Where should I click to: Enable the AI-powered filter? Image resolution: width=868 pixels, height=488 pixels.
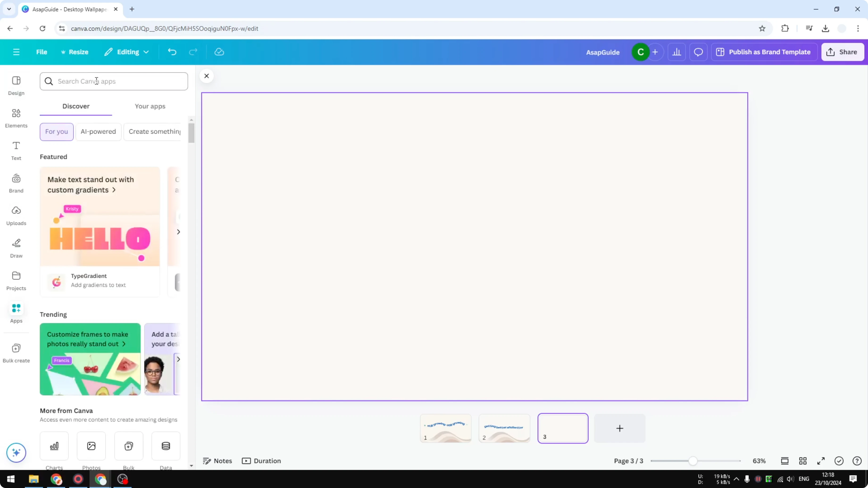coord(98,132)
